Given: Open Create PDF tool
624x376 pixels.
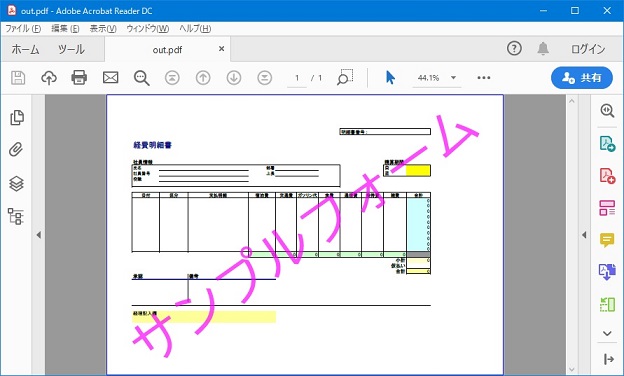Looking at the screenshot, I should (607, 175).
